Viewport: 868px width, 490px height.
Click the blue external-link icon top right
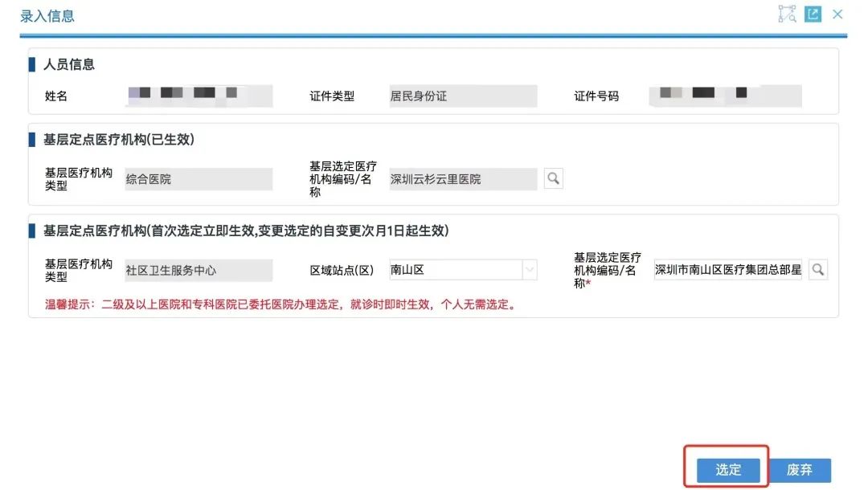(812, 14)
